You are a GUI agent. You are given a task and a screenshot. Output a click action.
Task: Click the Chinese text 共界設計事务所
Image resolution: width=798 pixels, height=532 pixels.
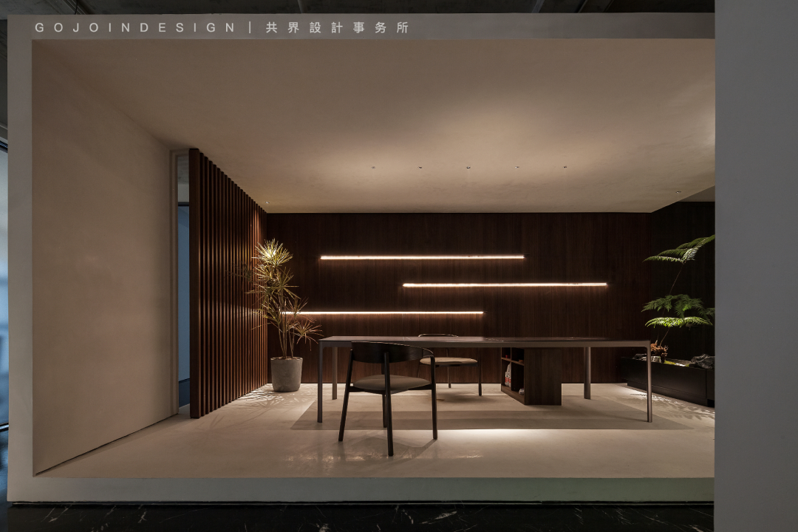[x=337, y=27]
